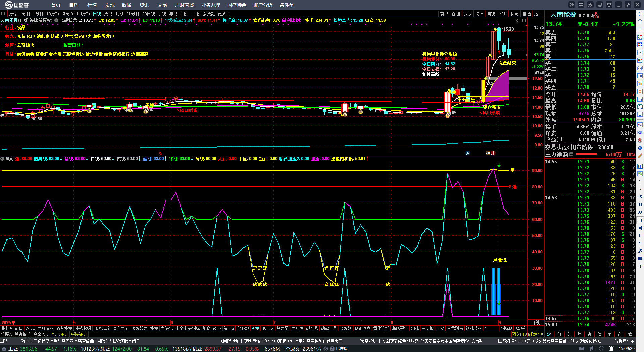Expand the 更多 periods dropdown
Viewport: 644px width, 352px height.
click(223, 14)
